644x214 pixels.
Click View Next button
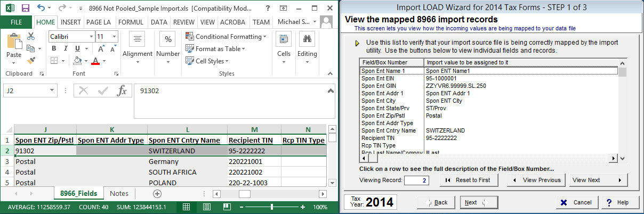click(x=598, y=180)
